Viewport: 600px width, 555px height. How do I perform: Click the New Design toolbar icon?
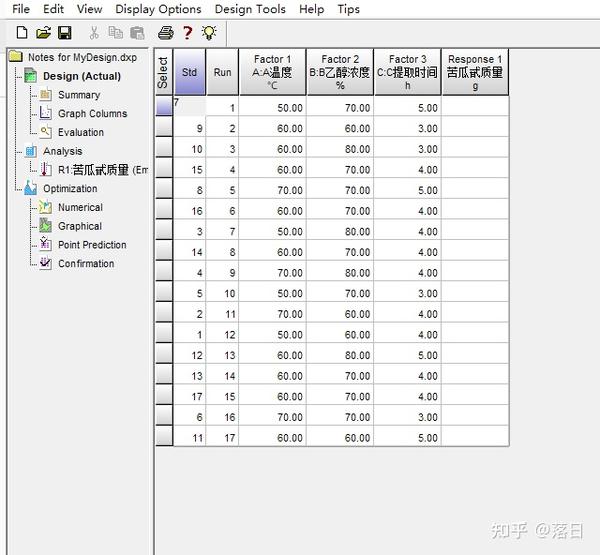pos(22,33)
